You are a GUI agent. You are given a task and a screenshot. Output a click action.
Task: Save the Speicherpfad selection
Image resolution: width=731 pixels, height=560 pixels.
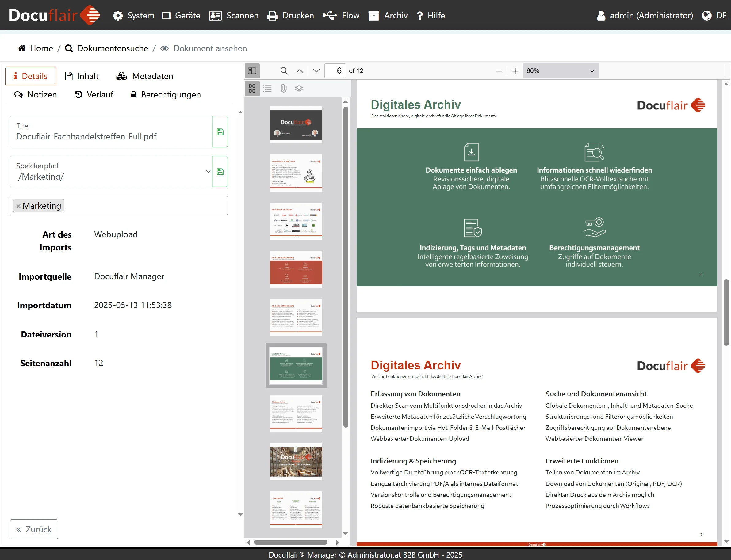(220, 171)
